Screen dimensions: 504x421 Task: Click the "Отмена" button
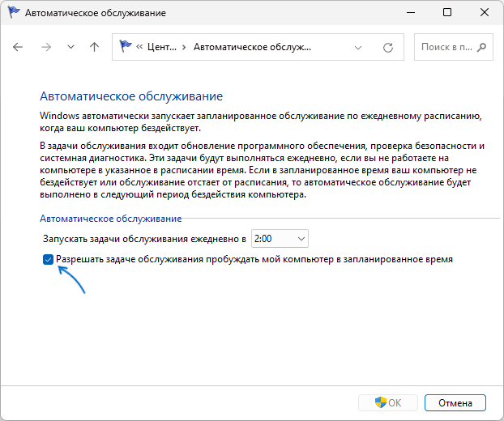(455, 402)
